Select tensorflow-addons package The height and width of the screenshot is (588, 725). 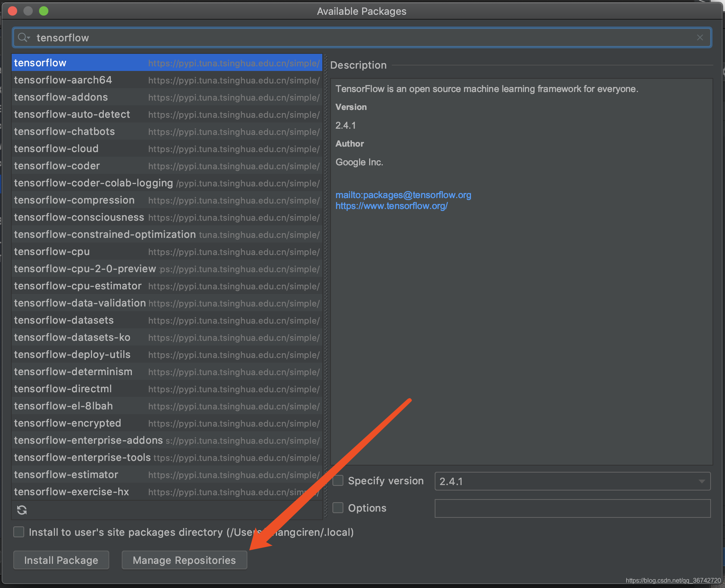click(x=167, y=97)
